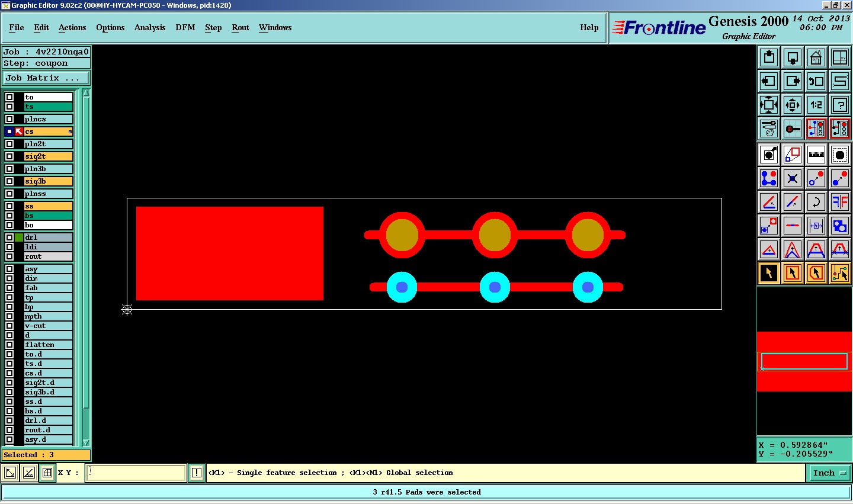Click the dimension spacing icon
853x504 pixels.
click(x=816, y=226)
